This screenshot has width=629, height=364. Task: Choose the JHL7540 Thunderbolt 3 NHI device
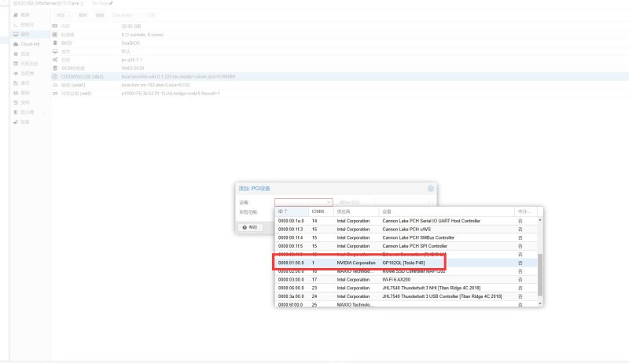click(406, 289)
